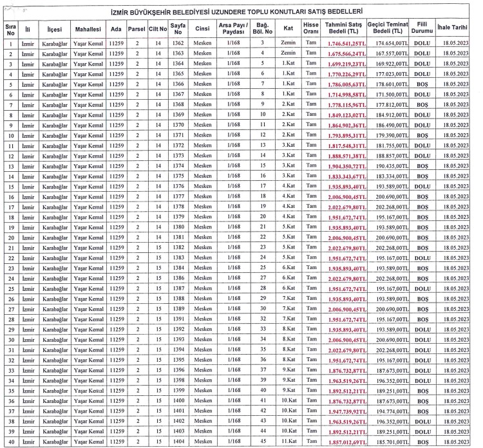Click the sale price 1.849.123,02TL

(347, 115)
